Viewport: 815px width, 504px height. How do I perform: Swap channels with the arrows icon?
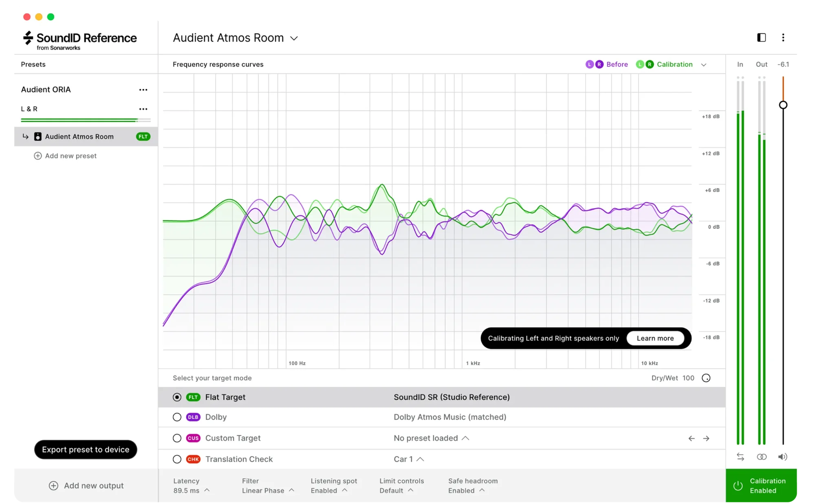point(740,457)
